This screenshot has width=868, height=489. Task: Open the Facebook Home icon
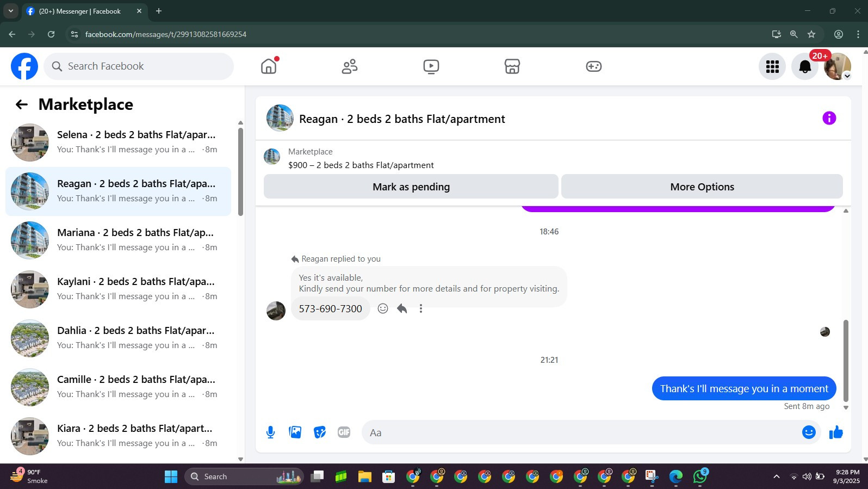(269, 66)
